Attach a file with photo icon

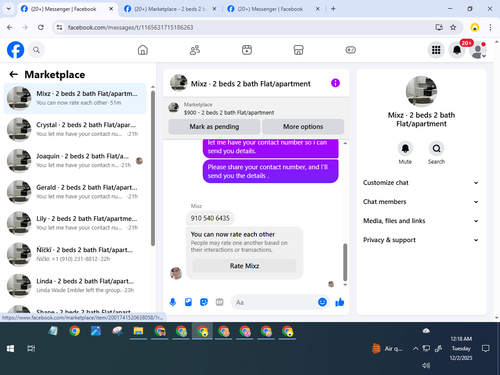[188, 302]
